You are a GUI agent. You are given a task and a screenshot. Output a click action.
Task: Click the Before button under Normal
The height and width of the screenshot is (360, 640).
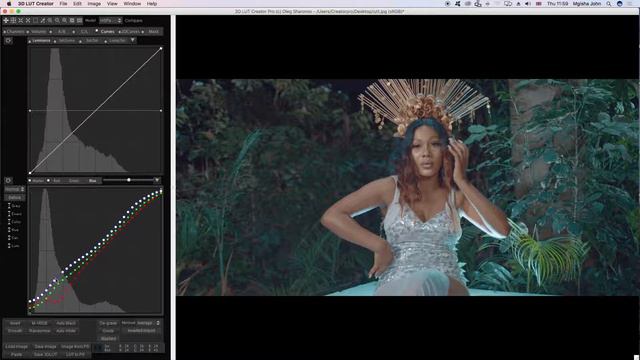15,198
